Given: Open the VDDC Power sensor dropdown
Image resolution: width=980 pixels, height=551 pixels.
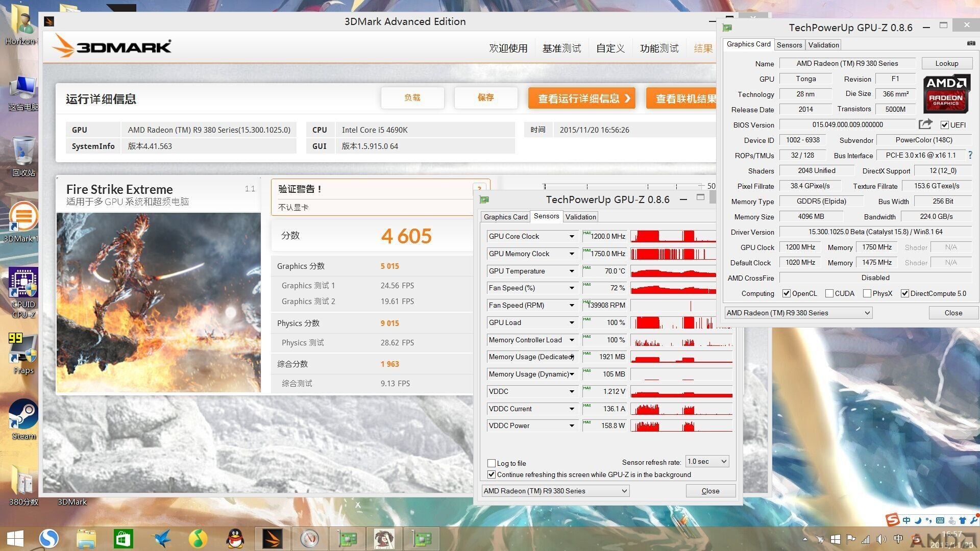Looking at the screenshot, I should tap(572, 425).
